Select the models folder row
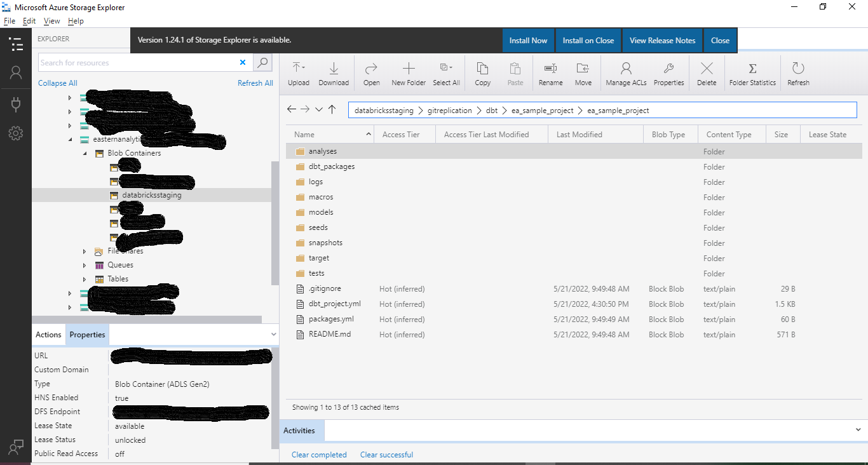 point(574,212)
